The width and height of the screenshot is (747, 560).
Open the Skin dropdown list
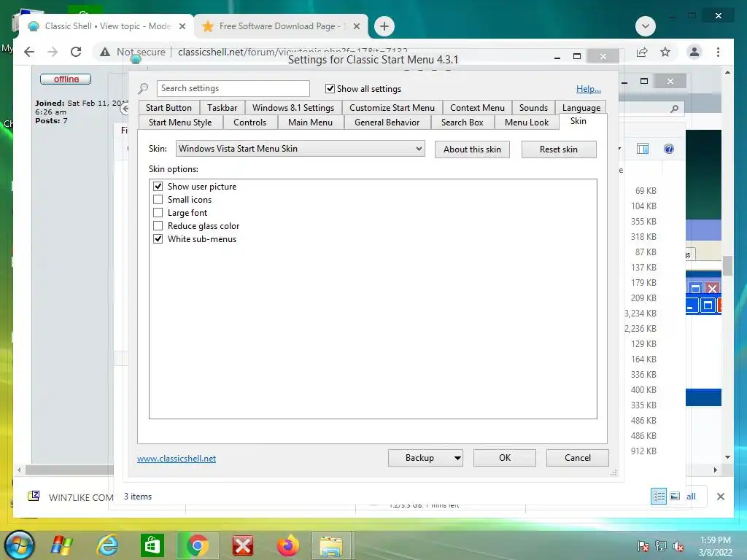(x=300, y=149)
